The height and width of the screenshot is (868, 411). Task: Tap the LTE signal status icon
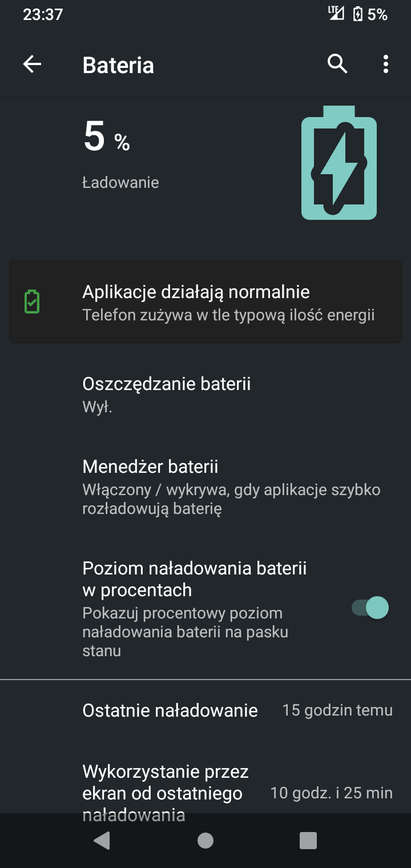click(336, 14)
